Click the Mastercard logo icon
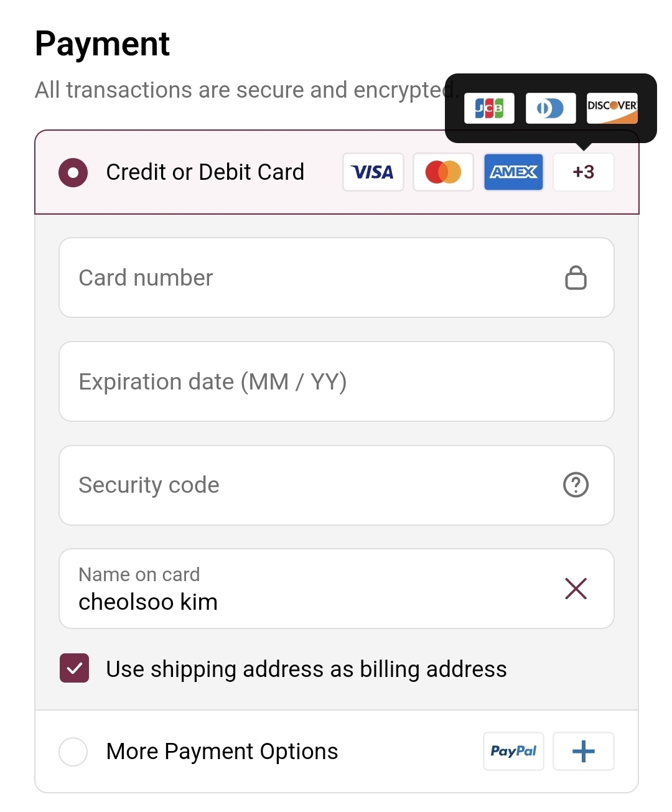The image size is (672, 812). point(443,172)
